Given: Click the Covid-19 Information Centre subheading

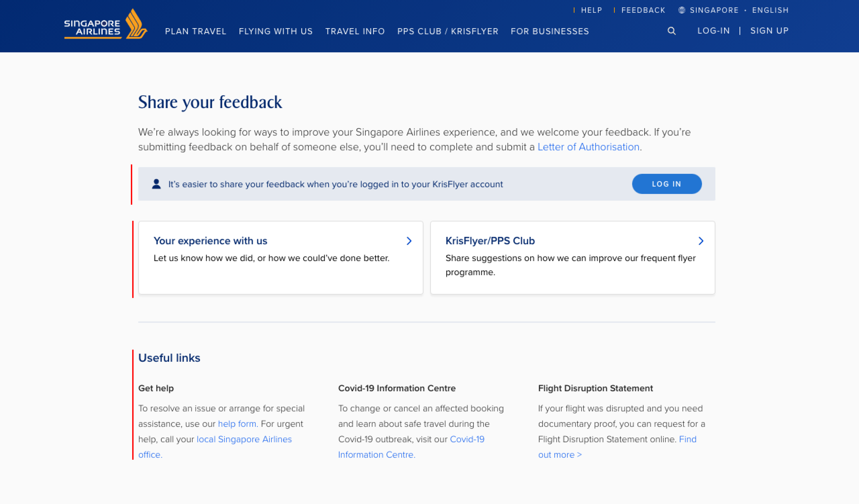Looking at the screenshot, I should [x=397, y=388].
